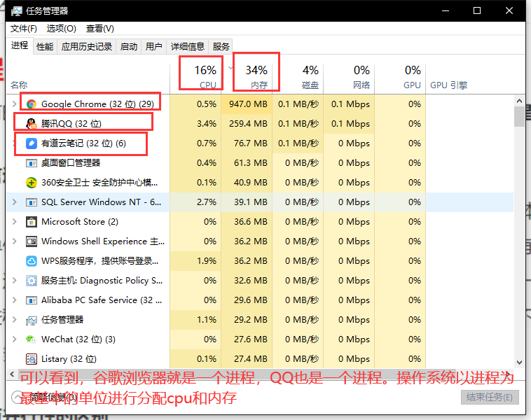Screen dimensions: 531x420
Task: Click the Alibaba PC Safe Service icon
Action: coord(32,300)
